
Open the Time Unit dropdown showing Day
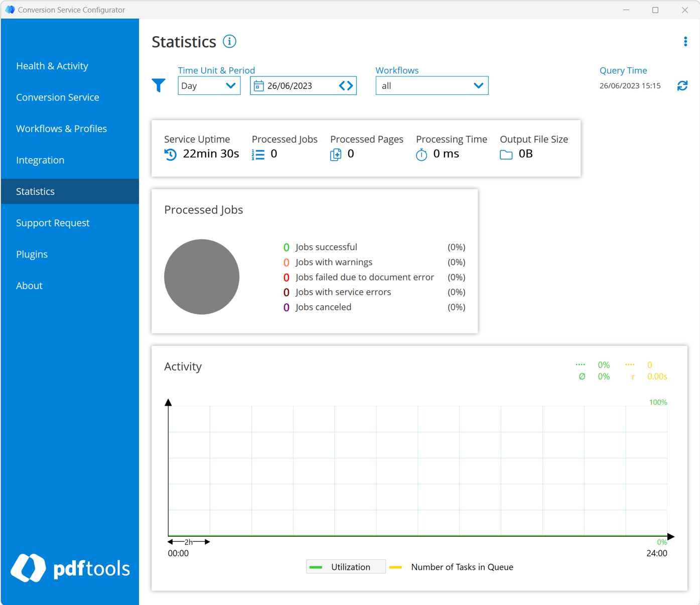click(209, 85)
